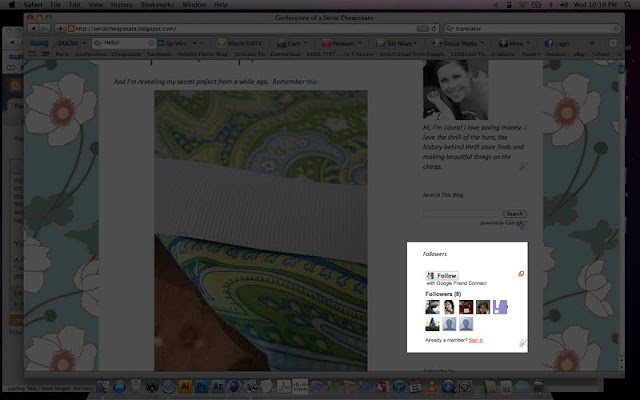Show all bookmarks book icon
Viewport: 640px width, 400px height.
[x=32, y=53]
